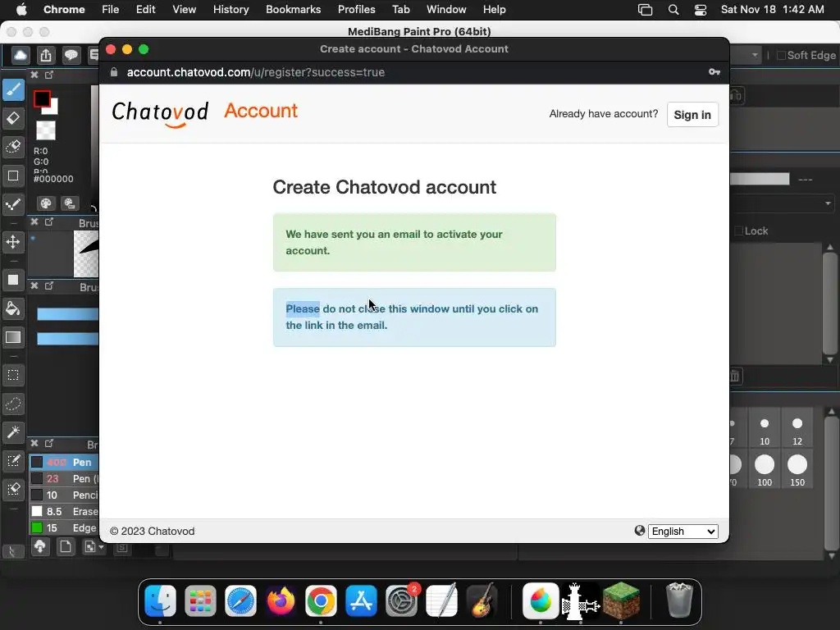Click the saved password key icon

pos(714,72)
